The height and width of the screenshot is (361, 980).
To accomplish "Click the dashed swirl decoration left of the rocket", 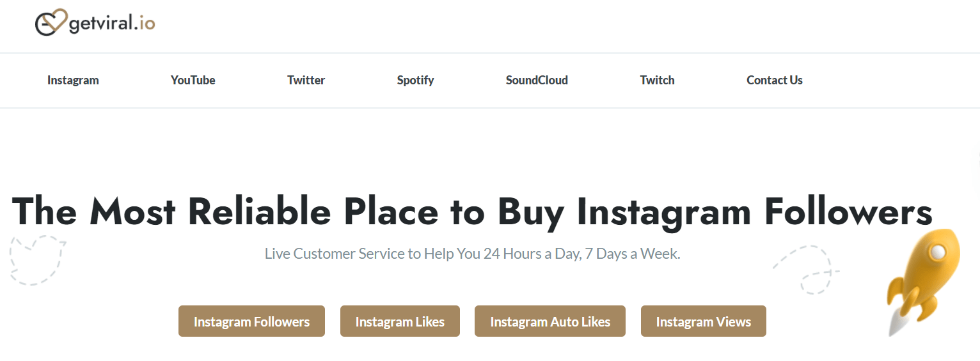I will [805, 270].
